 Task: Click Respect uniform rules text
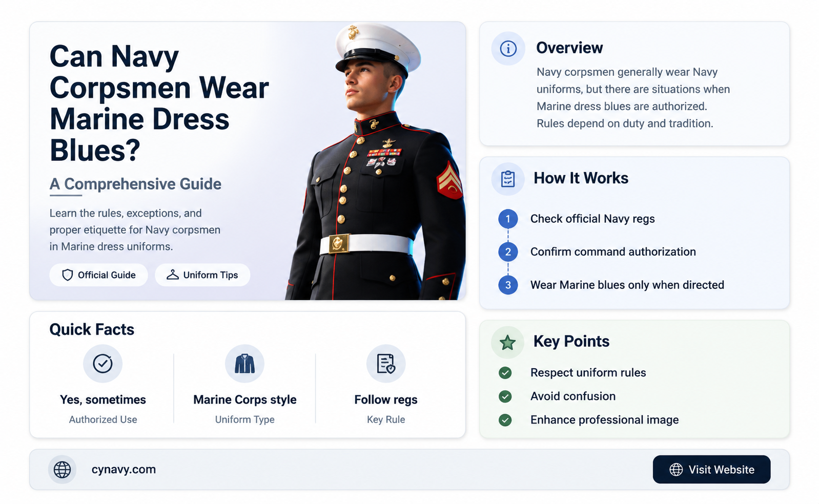point(588,372)
